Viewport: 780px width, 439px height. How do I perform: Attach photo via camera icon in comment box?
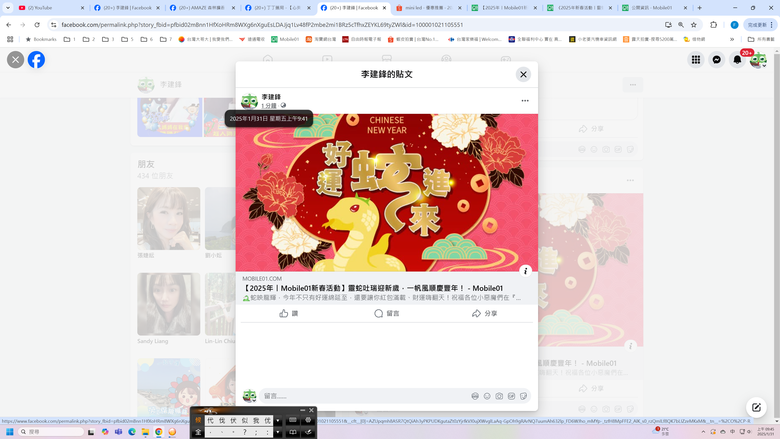tap(499, 396)
